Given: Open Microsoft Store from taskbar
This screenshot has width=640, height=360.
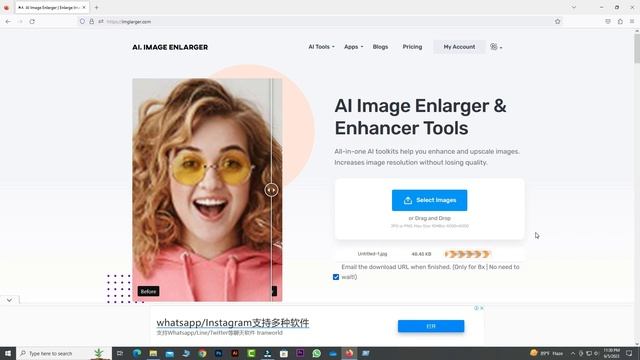Looking at the screenshot, I should coord(284,353).
